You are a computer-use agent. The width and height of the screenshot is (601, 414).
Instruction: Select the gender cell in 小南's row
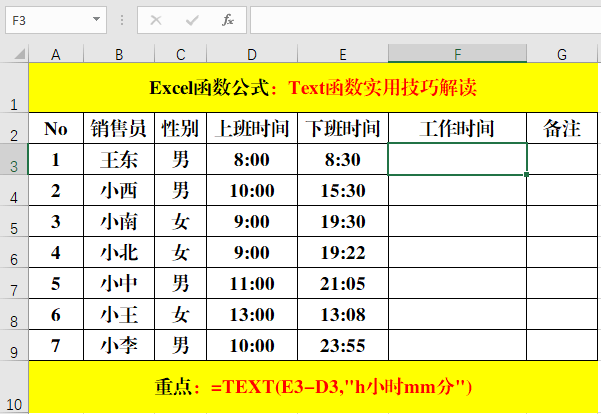(x=181, y=221)
